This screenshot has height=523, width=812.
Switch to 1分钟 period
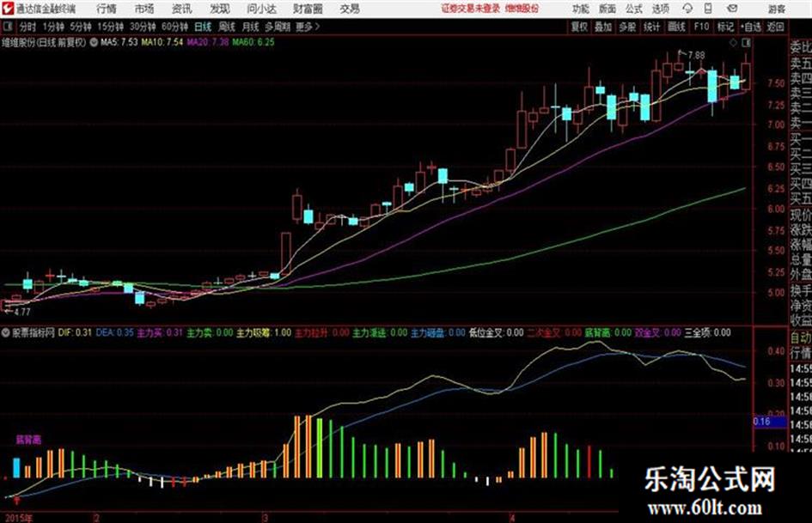[x=53, y=27]
